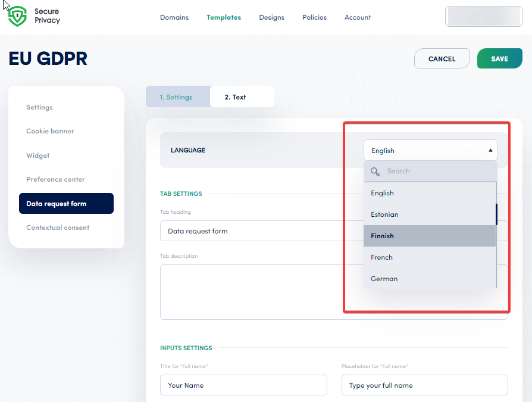Click the search magnifier icon in language dropdown
Screen dimensions: 532x402
pos(375,171)
